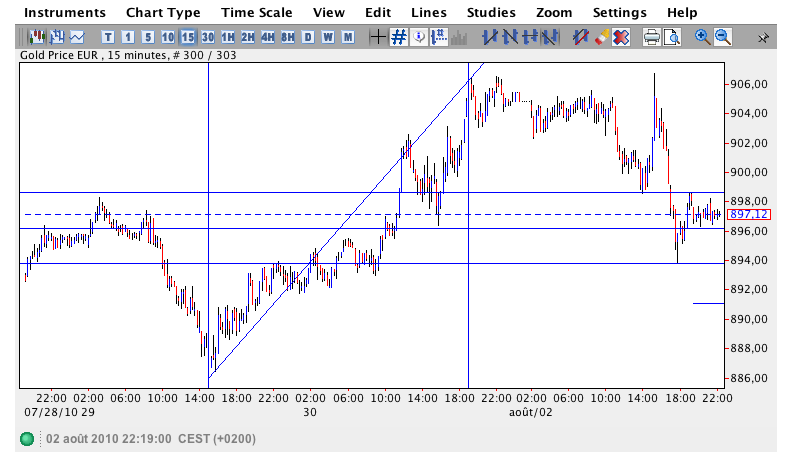Image resolution: width=785 pixels, height=455 pixels.
Task: Open the Settings menu
Action: pyautogui.click(x=620, y=13)
